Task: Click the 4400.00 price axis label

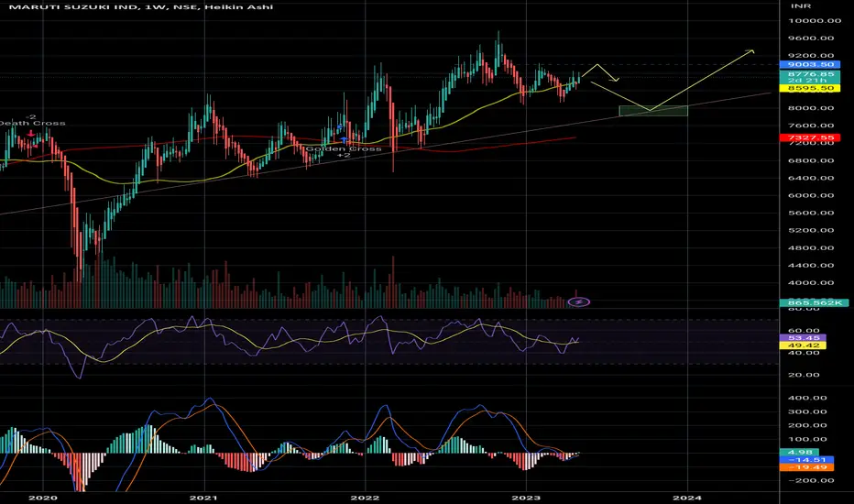Action: pos(811,266)
